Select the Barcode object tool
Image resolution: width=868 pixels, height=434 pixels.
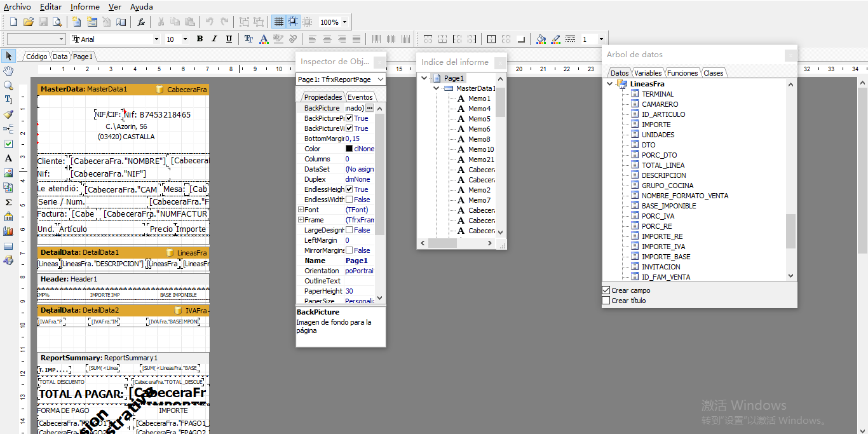pyautogui.click(x=9, y=217)
